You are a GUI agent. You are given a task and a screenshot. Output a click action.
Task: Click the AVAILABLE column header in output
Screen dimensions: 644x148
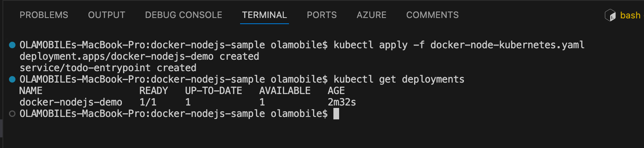(285, 91)
